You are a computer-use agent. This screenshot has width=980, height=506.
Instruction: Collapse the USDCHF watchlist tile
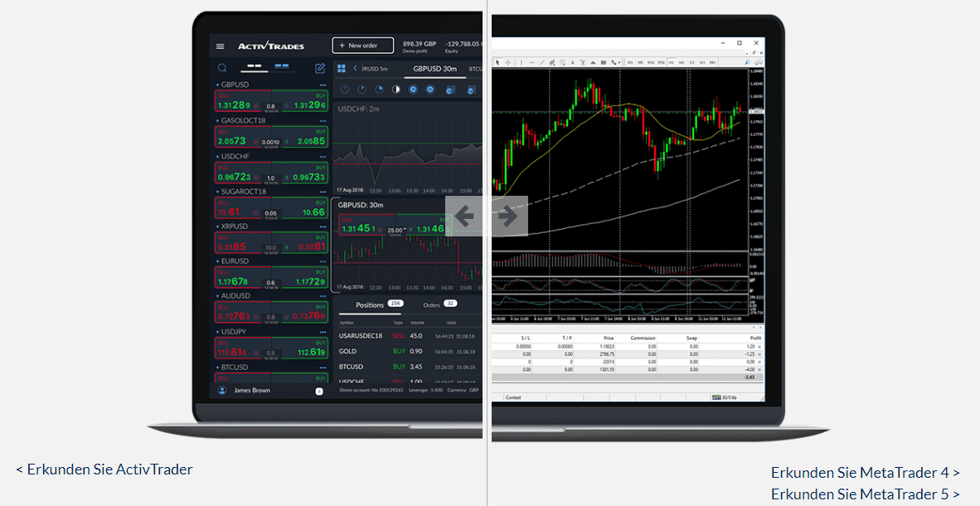[x=217, y=157]
